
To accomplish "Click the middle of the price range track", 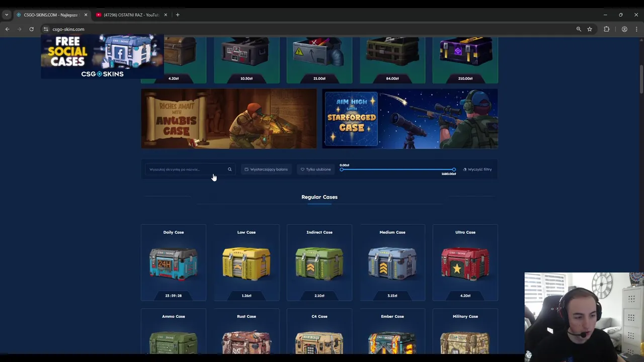I will click(398, 169).
